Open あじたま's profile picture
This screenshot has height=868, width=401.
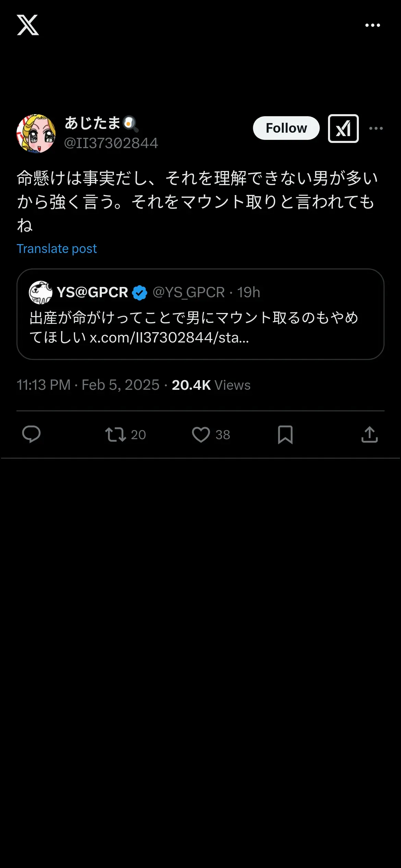pyautogui.click(x=36, y=133)
